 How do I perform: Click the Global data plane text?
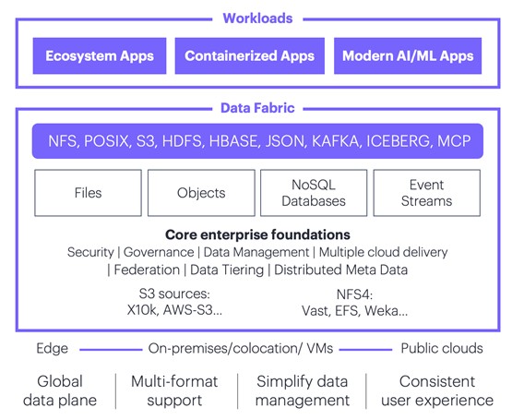[60, 390]
